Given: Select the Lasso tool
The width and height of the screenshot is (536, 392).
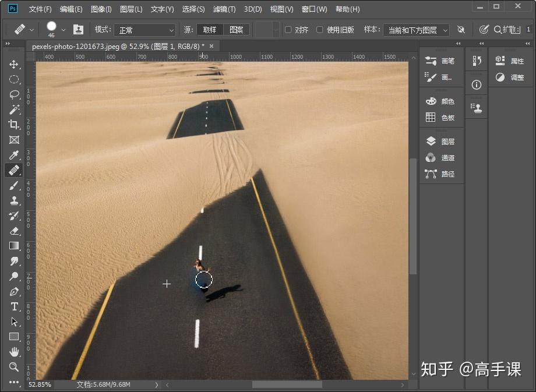Looking at the screenshot, I should tap(14, 94).
